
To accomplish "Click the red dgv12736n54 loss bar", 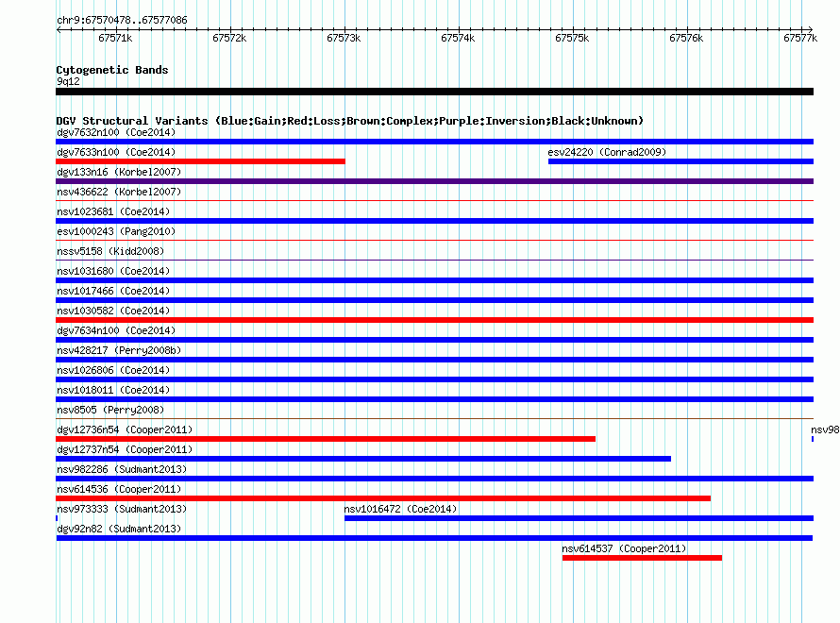I will click(x=326, y=439).
